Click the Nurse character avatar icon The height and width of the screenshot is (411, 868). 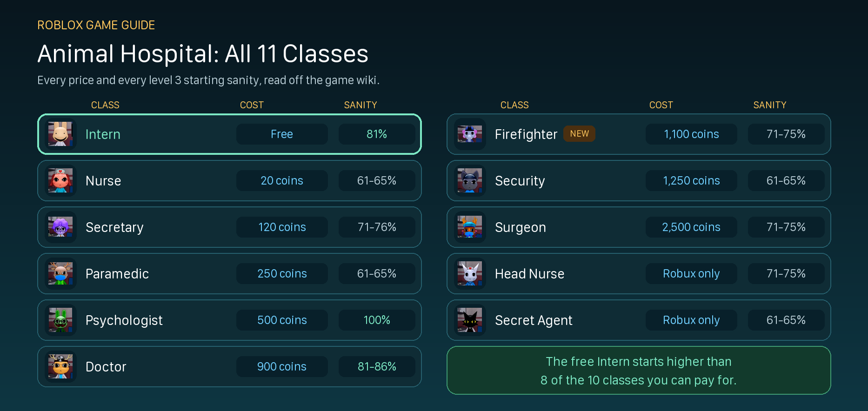click(x=60, y=180)
